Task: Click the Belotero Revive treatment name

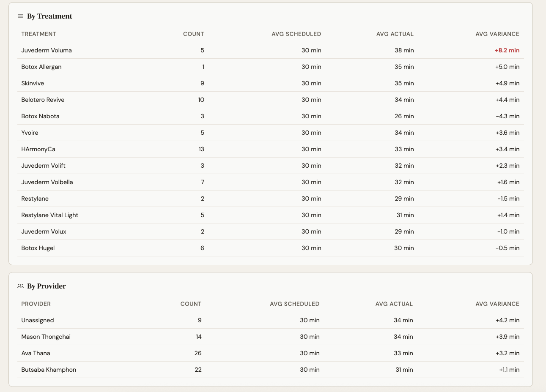Action: click(43, 100)
